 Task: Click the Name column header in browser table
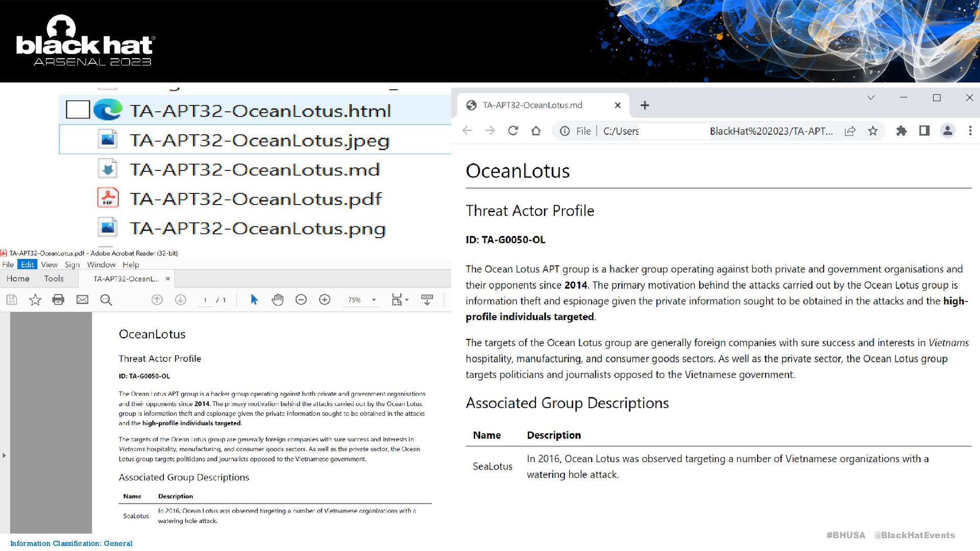(487, 435)
